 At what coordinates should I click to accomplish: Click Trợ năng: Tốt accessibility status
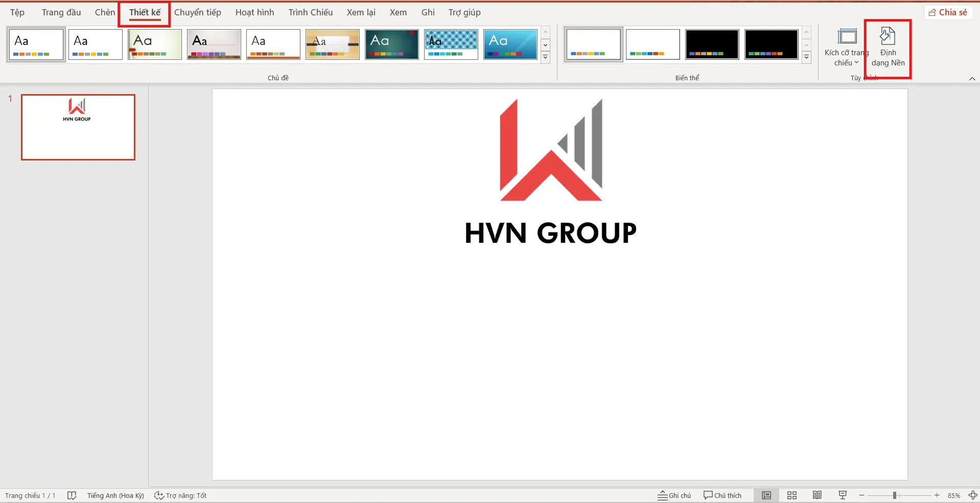[180, 495]
